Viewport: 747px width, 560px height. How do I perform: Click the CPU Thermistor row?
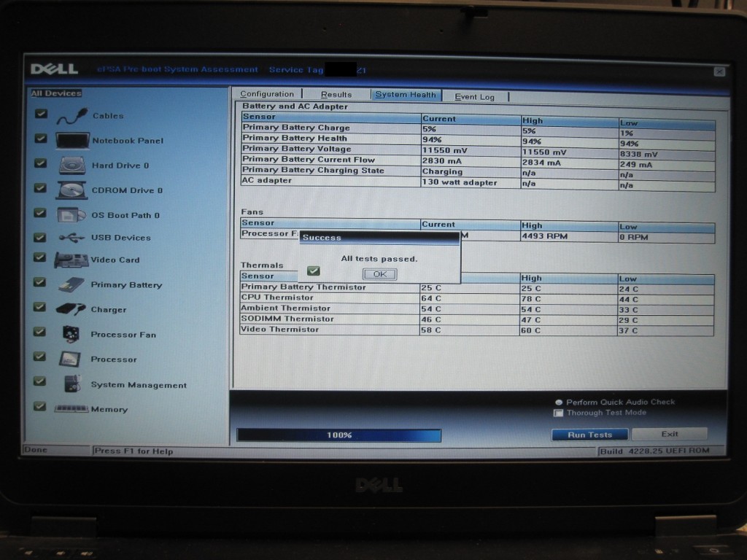tap(477, 298)
